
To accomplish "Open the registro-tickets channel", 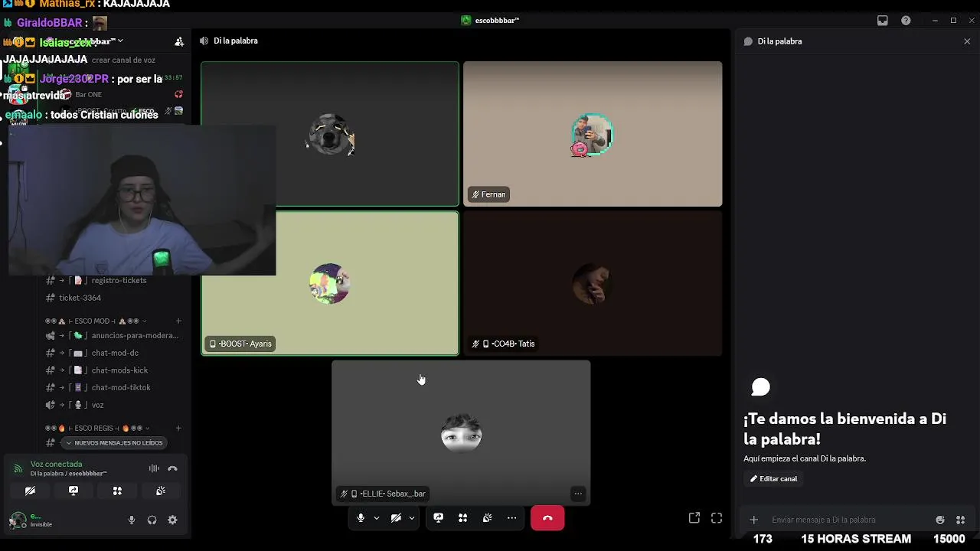I will [x=115, y=280].
